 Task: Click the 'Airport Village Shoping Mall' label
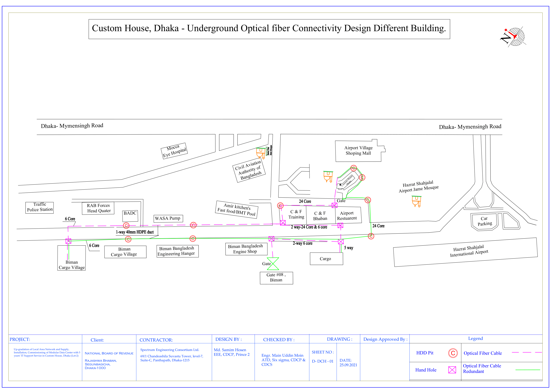tap(358, 150)
